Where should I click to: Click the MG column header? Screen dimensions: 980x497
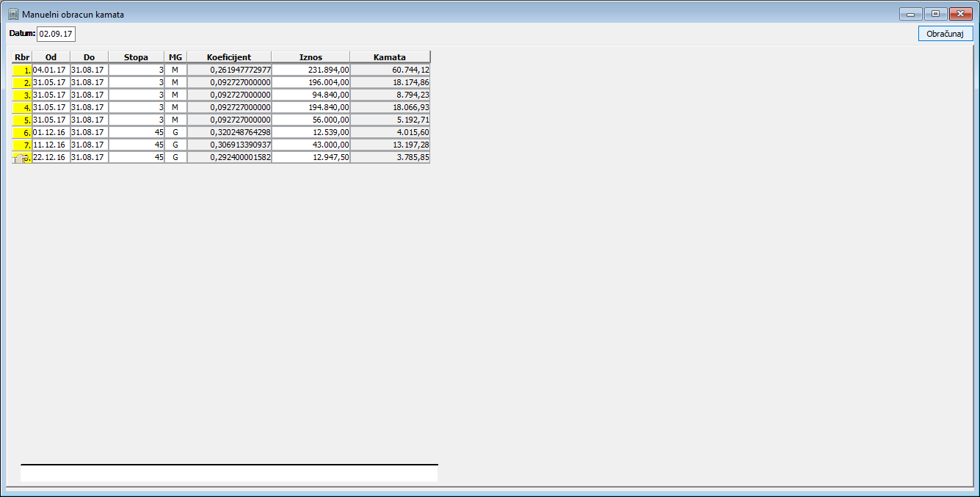pyautogui.click(x=175, y=57)
